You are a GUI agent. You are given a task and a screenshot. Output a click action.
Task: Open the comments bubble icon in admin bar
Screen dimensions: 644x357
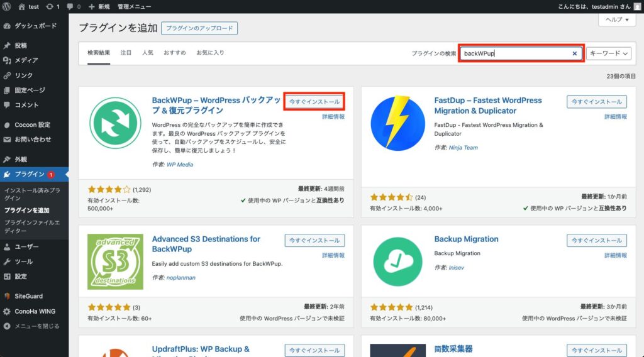coord(74,6)
